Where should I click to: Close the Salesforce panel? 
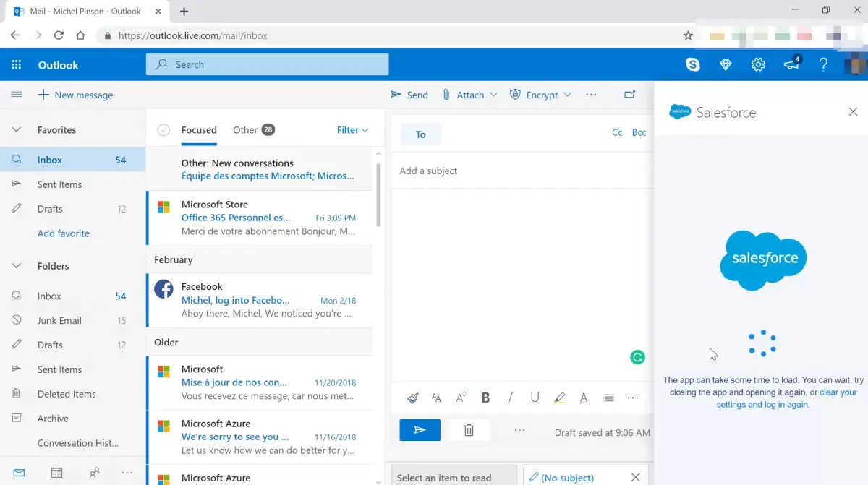(853, 112)
